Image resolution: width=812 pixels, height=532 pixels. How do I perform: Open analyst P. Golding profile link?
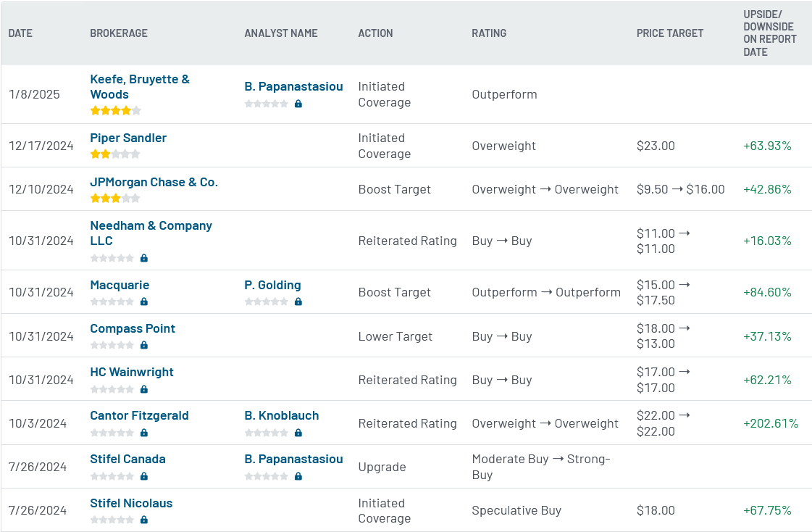(x=272, y=285)
